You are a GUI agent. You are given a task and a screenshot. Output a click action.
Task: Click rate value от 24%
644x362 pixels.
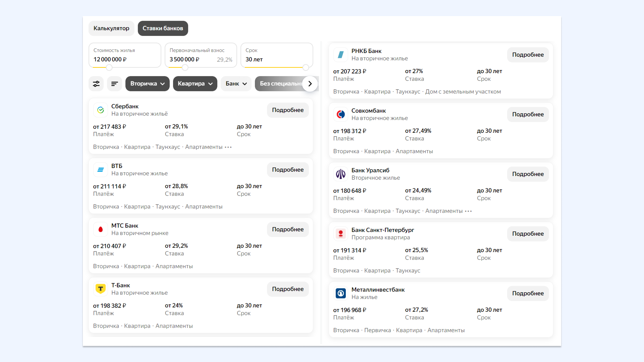(x=174, y=305)
